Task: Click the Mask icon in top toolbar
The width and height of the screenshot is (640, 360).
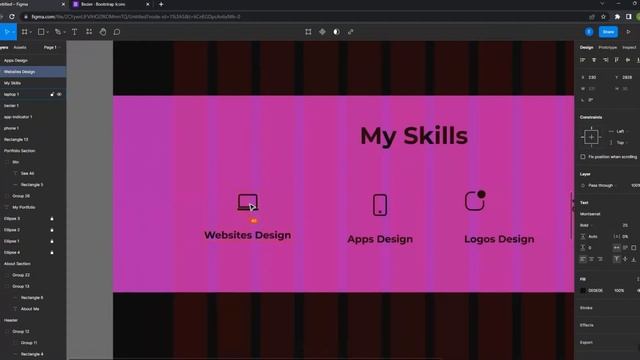Action: (336, 32)
